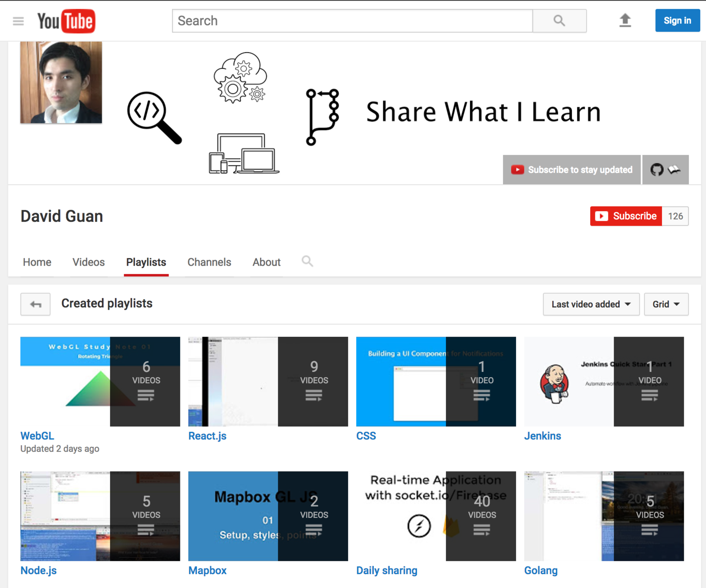Image resolution: width=706 pixels, height=588 pixels.
Task: Click the Share What I Learn banner text
Action: click(x=483, y=112)
